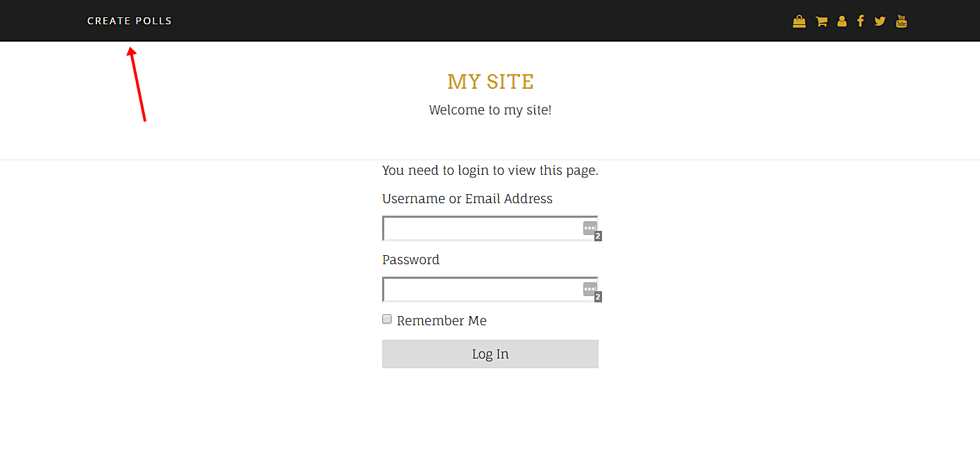Viewport: 980px width, 475px height.
Task: Click inside the Password input field
Action: (482, 290)
